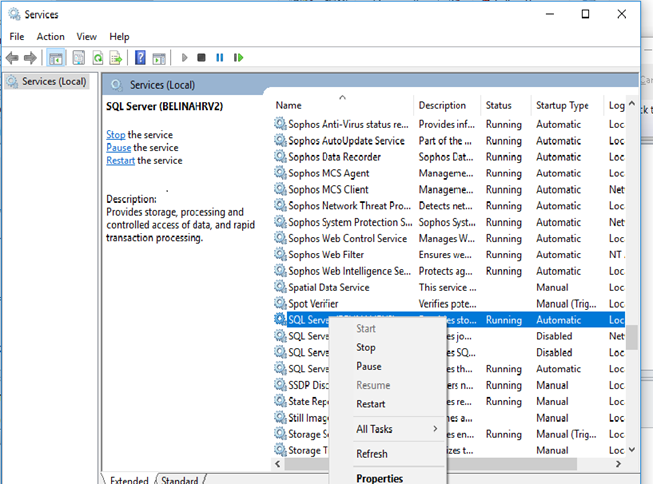Viewport: 653px width, 484px height.
Task: Click the vertical scrollbar down arrow
Action: tap(632, 450)
